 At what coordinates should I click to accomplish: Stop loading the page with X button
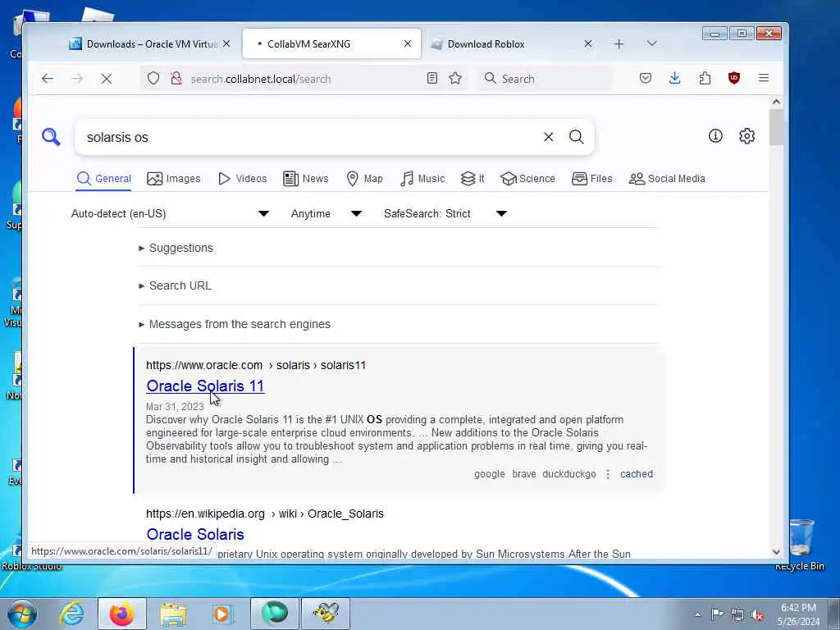click(x=107, y=79)
